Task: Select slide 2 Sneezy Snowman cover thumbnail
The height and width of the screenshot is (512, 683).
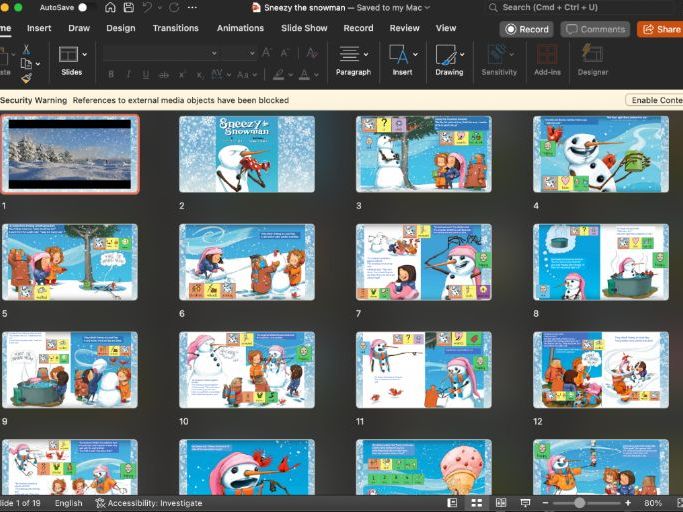Action: coord(247,154)
